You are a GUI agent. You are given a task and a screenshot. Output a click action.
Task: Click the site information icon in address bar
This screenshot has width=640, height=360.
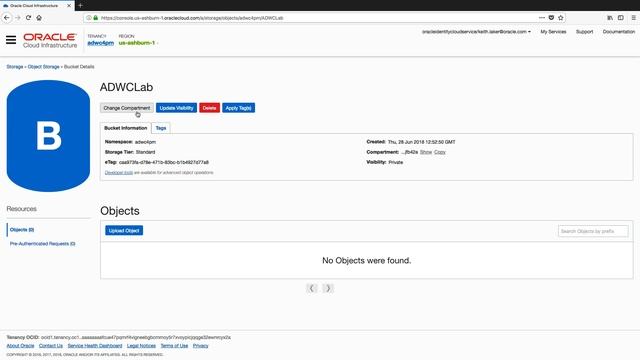click(x=89, y=18)
